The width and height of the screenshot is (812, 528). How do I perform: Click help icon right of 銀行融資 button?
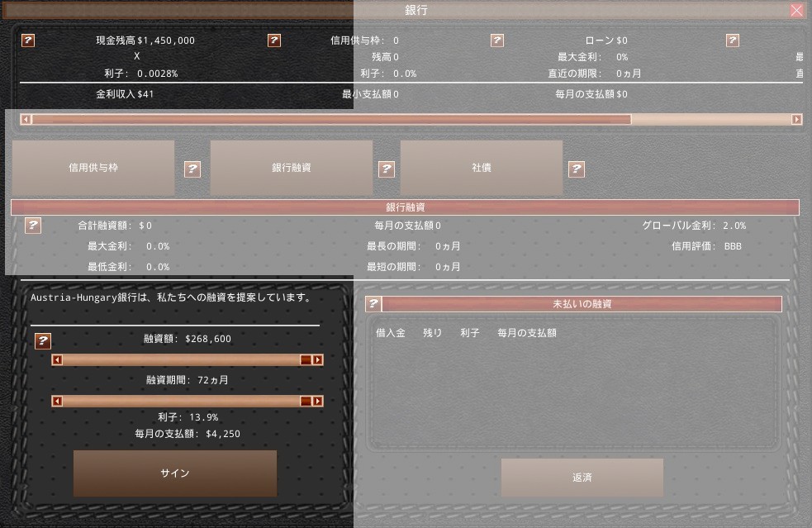(x=387, y=169)
